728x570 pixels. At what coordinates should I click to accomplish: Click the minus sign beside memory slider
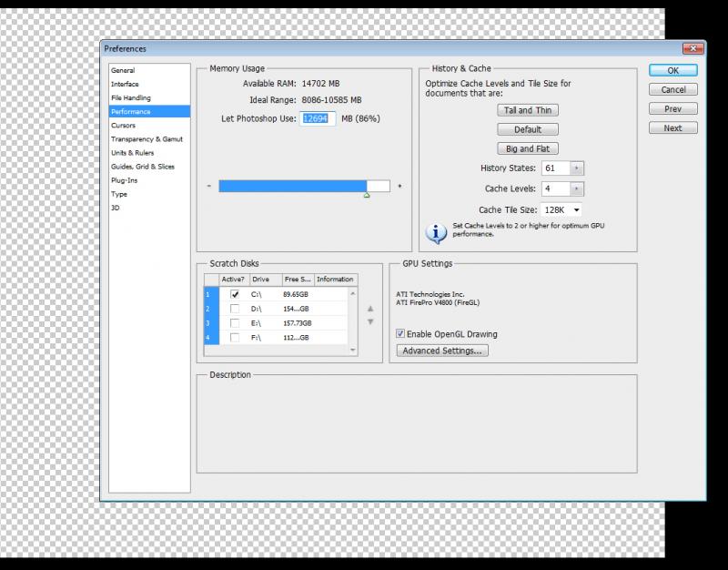[209, 186]
